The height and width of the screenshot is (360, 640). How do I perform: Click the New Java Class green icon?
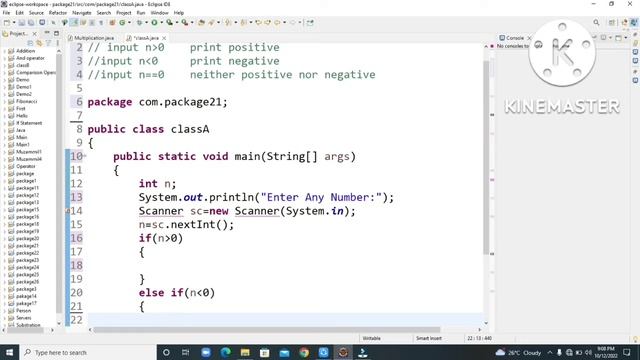click(122, 22)
